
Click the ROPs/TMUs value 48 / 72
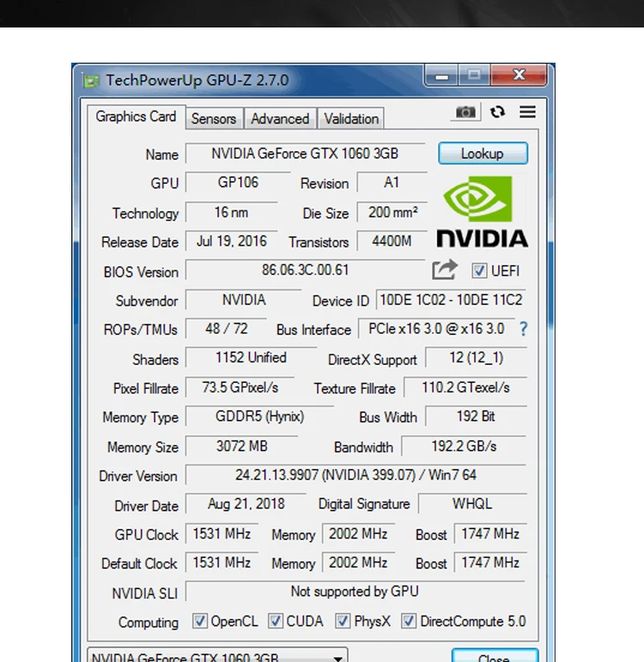pyautogui.click(x=227, y=329)
